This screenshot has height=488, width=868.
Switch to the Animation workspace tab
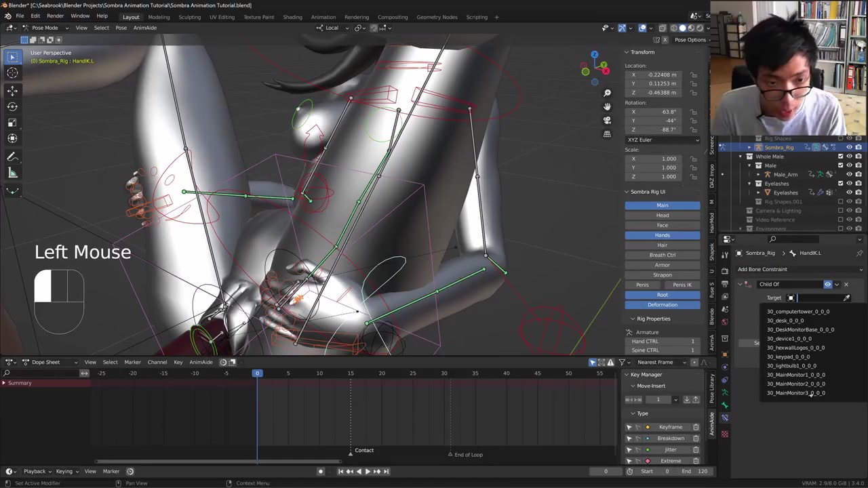point(323,17)
